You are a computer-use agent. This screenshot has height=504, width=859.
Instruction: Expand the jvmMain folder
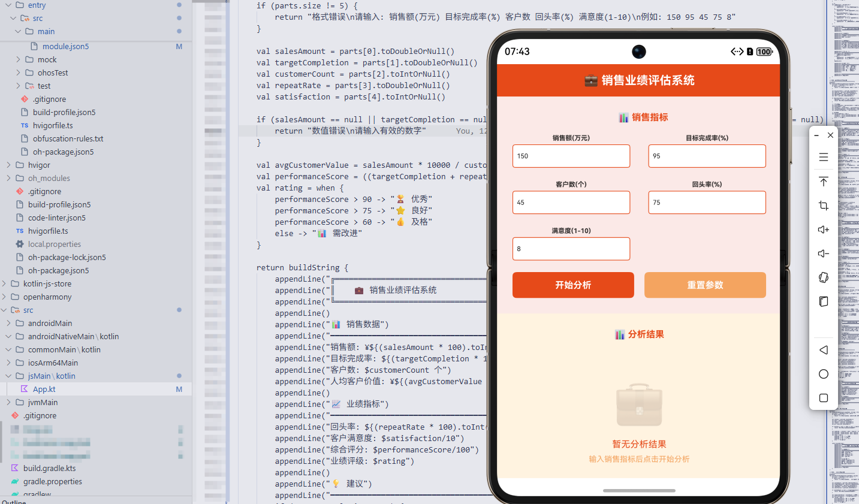pyautogui.click(x=8, y=402)
